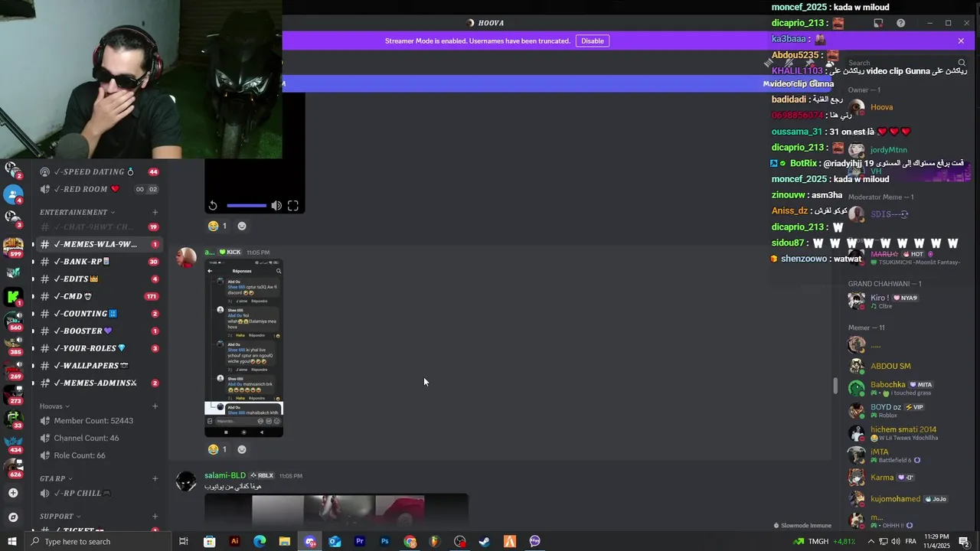
Task: Click the video volume slider bar
Action: (247, 206)
